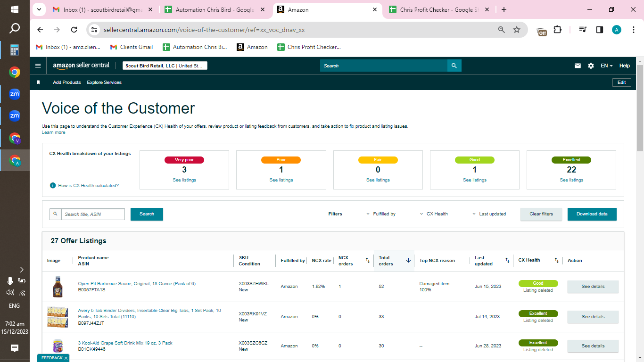This screenshot has height=362, width=644.
Task: See details for Open Pit Barbecue Sauce
Action: click(x=593, y=287)
